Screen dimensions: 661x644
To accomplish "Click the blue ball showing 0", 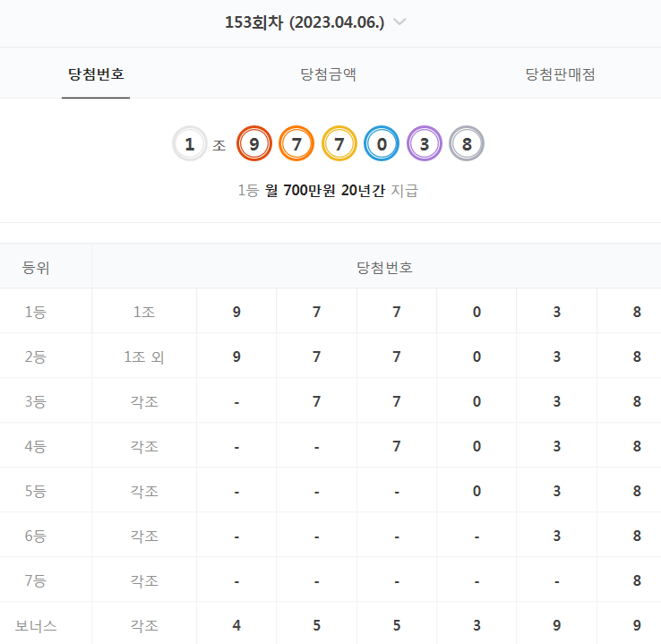I will (x=382, y=143).
